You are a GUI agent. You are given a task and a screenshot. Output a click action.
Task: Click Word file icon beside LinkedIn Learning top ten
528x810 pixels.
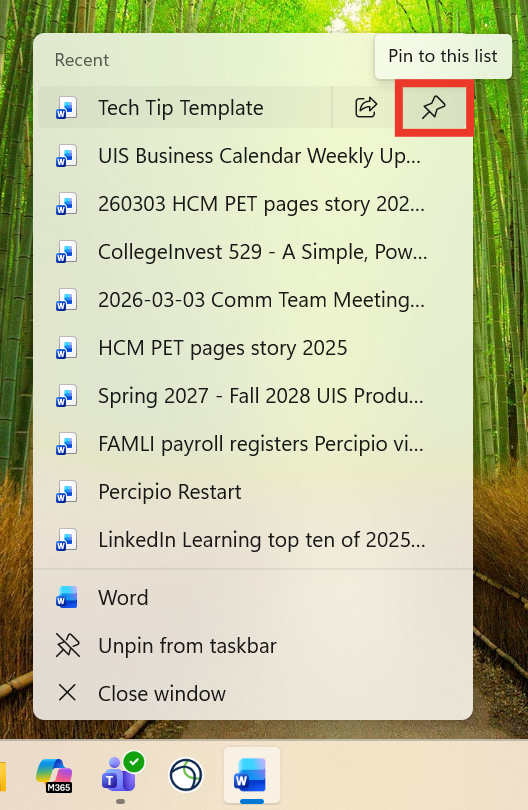67,540
